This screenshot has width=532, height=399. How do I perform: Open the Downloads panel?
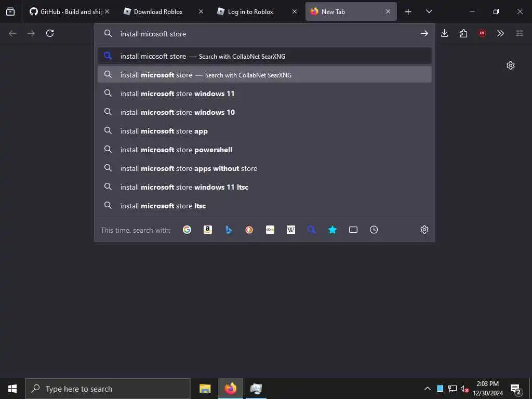point(445,33)
